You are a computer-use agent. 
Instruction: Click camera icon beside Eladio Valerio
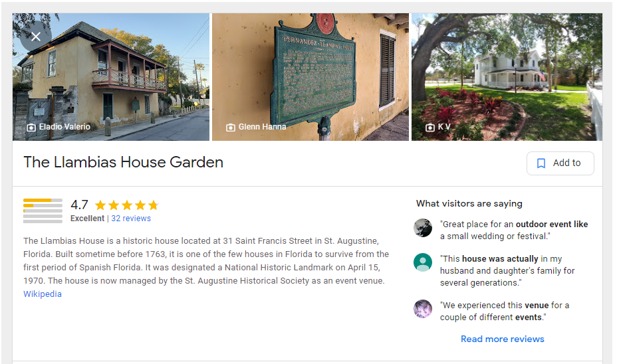(31, 128)
